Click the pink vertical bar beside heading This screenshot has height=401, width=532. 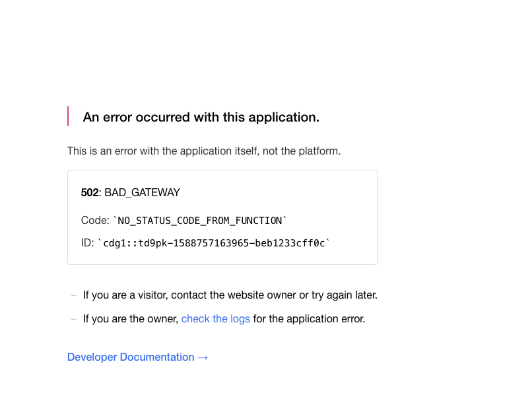pos(68,116)
